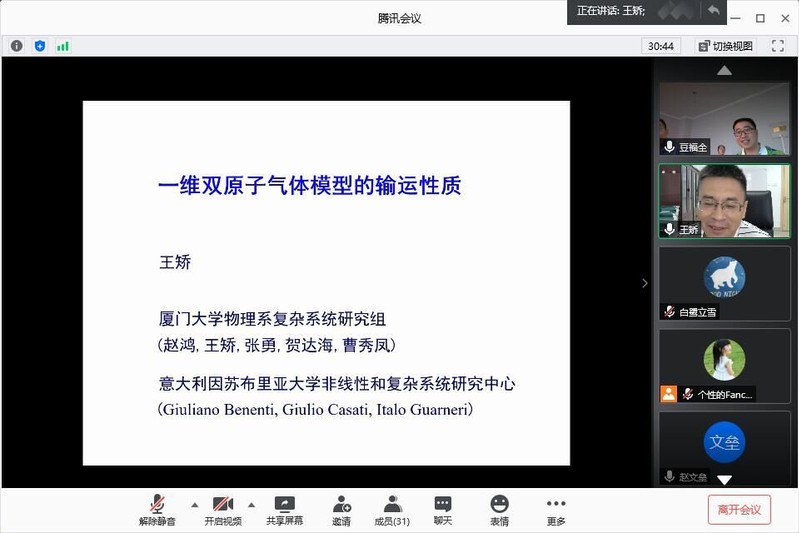Unmute microphone with 解除静音

tap(157, 510)
